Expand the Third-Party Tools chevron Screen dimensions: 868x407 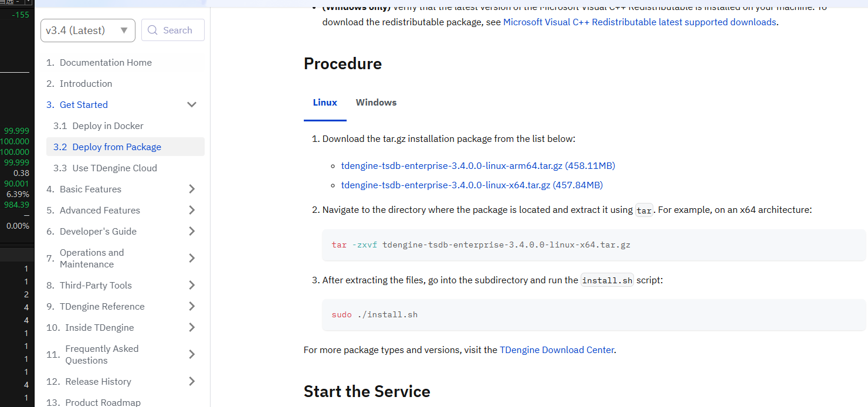point(191,285)
